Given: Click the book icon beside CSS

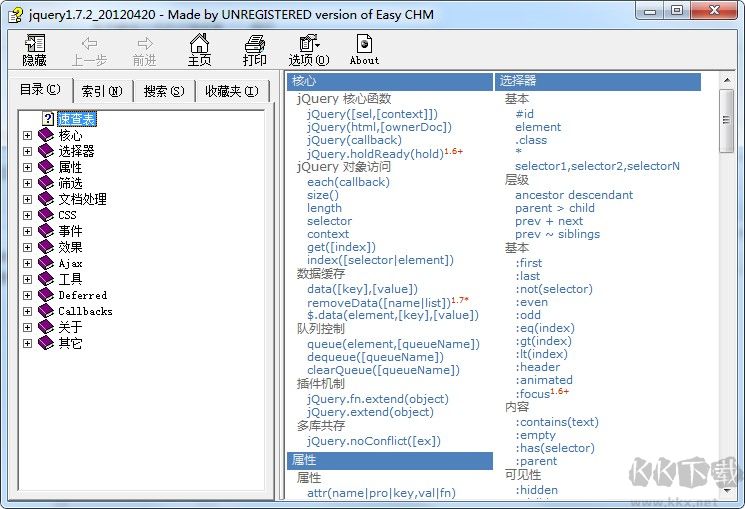Looking at the screenshot, I should click(x=46, y=215).
